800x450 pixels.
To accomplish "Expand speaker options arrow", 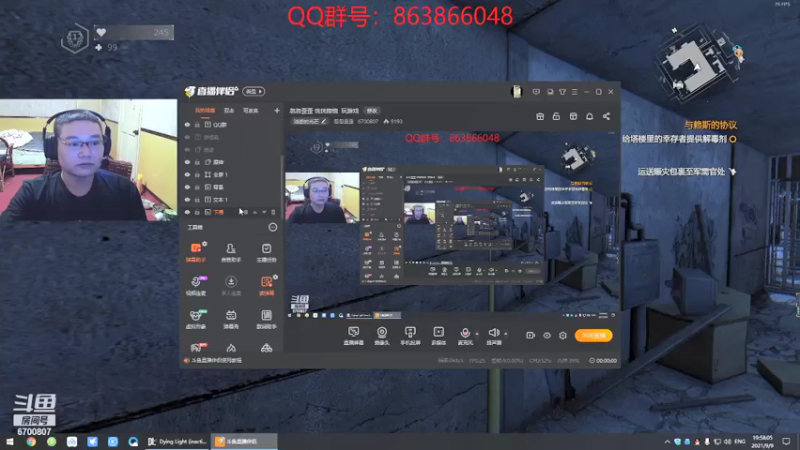I will pyautogui.click(x=506, y=334).
